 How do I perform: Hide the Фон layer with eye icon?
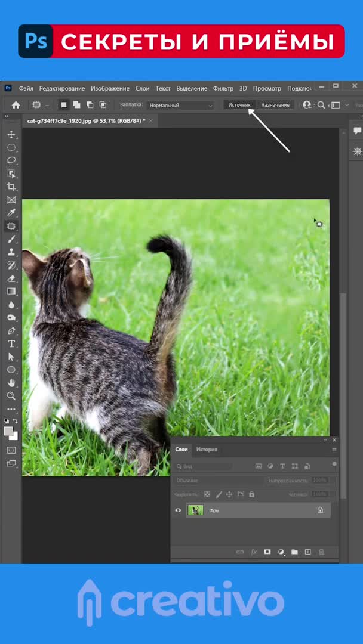[178, 510]
